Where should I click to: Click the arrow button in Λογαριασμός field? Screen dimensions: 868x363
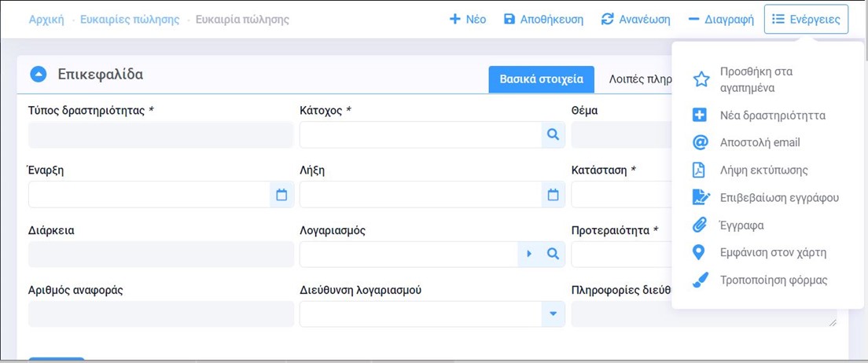tap(529, 254)
